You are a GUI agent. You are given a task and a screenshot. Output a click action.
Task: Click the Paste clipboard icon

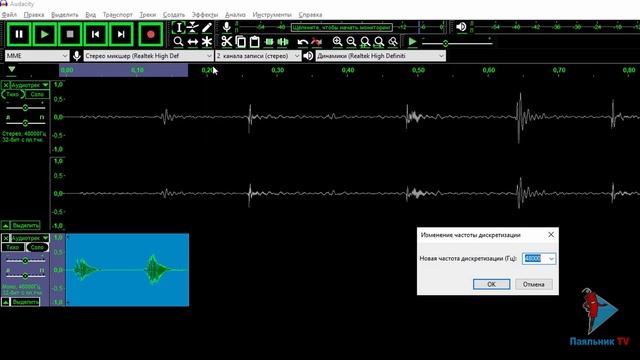255,42
